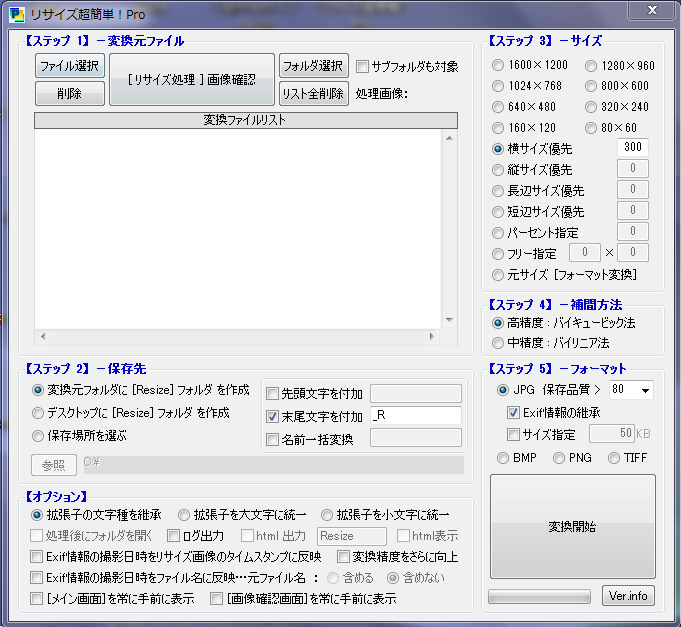
Task: Click the フォルダ選択 button
Action: (314, 66)
